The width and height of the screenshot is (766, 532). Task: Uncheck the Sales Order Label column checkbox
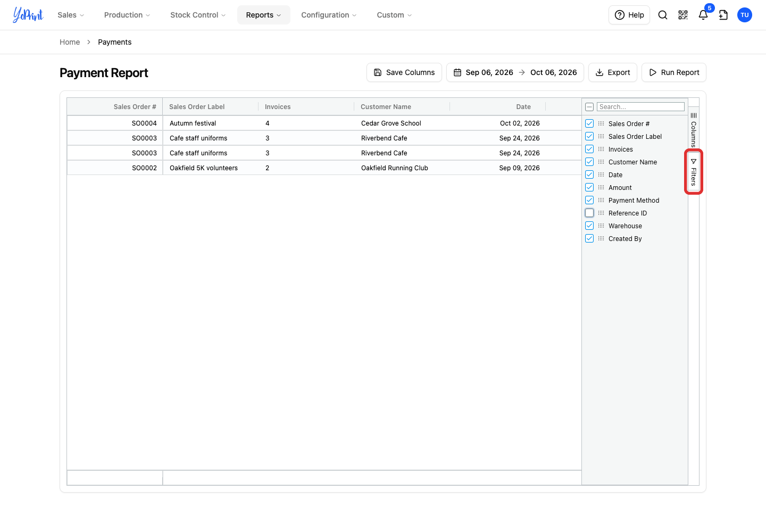[x=589, y=136]
